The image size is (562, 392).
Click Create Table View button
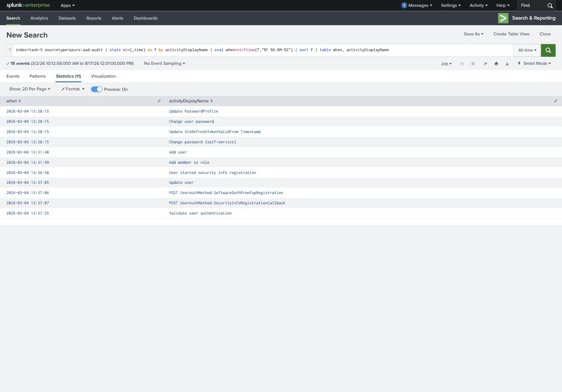[x=511, y=34]
